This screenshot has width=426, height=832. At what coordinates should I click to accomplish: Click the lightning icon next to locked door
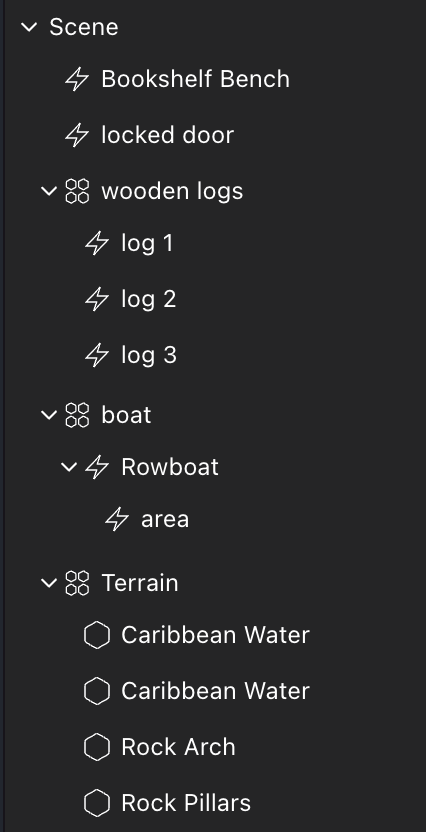77,135
